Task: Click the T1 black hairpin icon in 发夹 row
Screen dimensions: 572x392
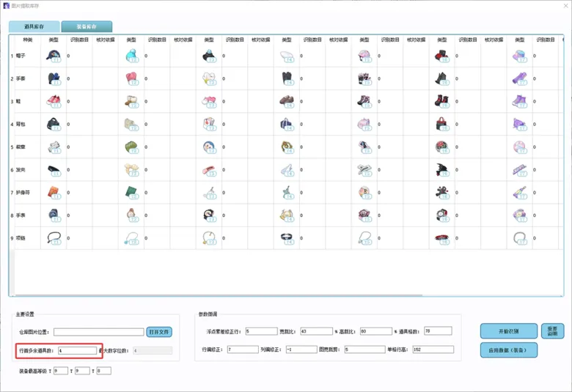Action: pos(54,169)
